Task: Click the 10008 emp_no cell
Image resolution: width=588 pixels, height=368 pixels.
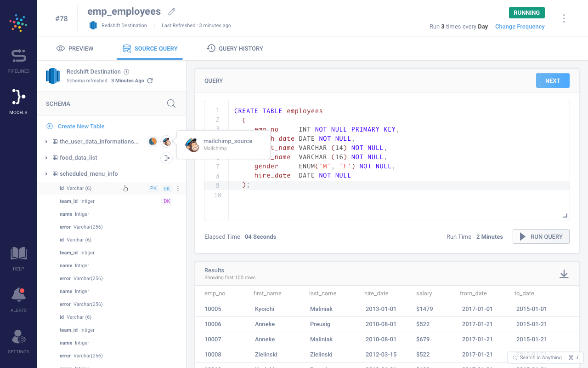Action: pyautogui.click(x=213, y=355)
